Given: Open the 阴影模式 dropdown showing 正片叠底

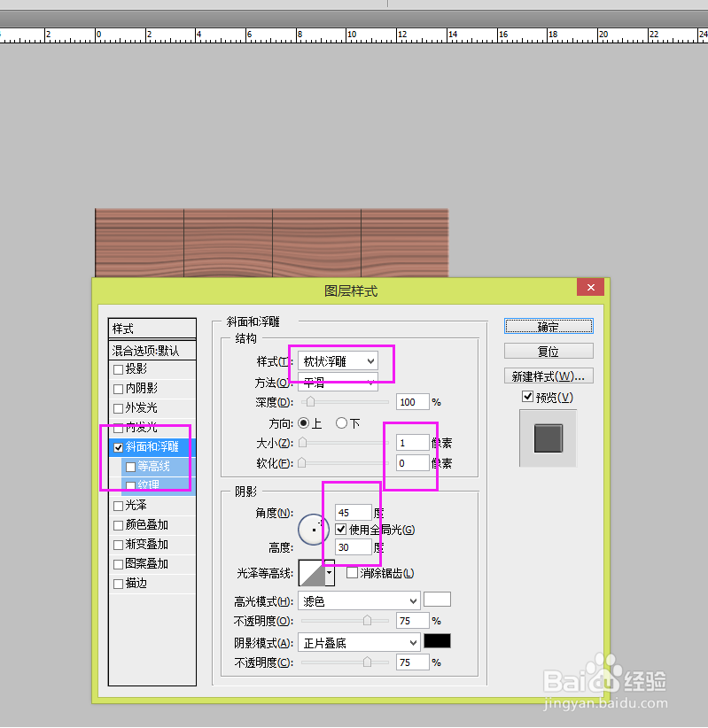Looking at the screenshot, I should coord(359,643).
